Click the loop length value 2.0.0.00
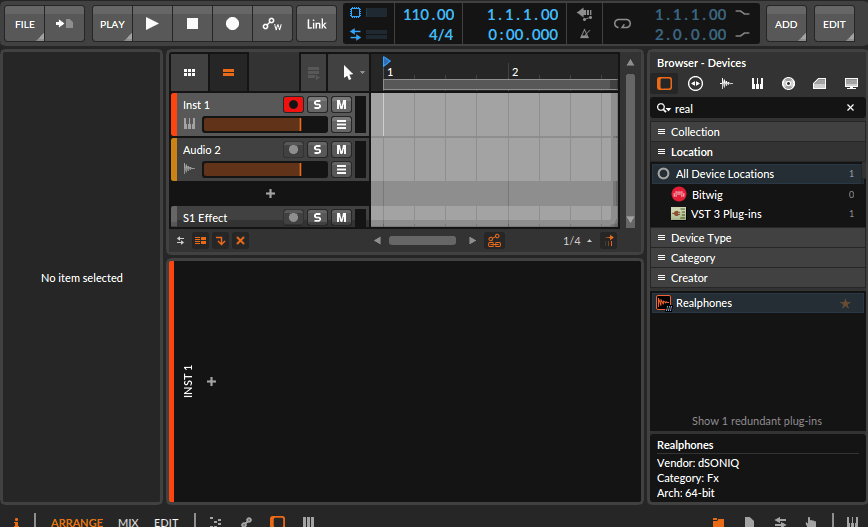This screenshot has width=868, height=527. pos(690,34)
